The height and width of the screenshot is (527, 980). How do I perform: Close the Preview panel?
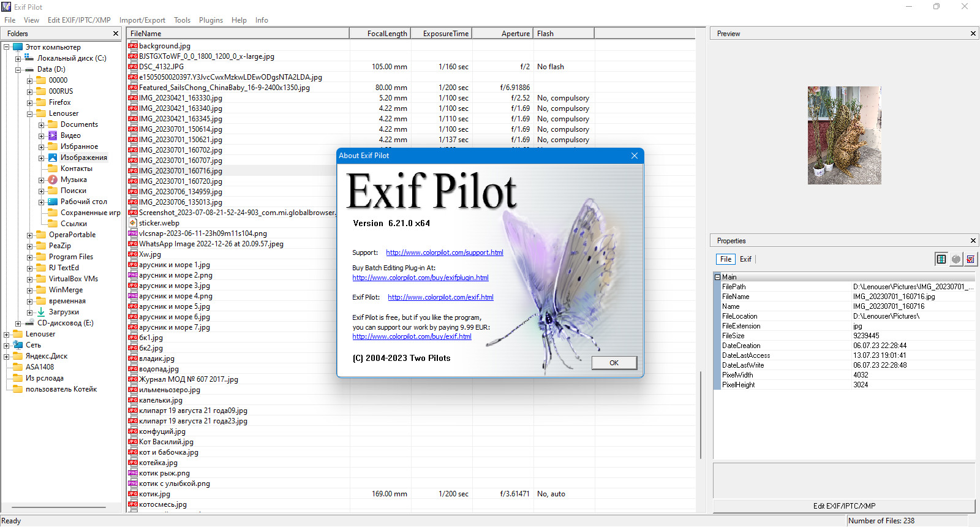(x=973, y=34)
